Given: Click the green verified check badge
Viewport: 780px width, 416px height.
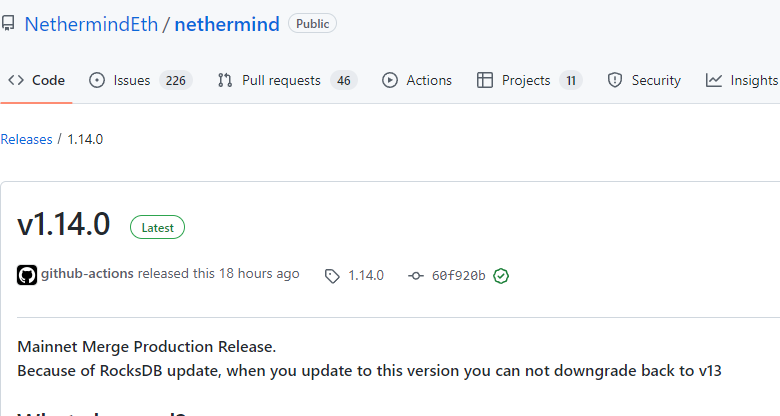Looking at the screenshot, I should click(501, 276).
